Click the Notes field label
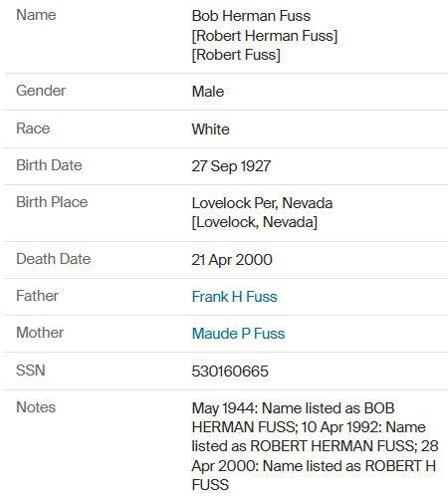 [x=36, y=407]
